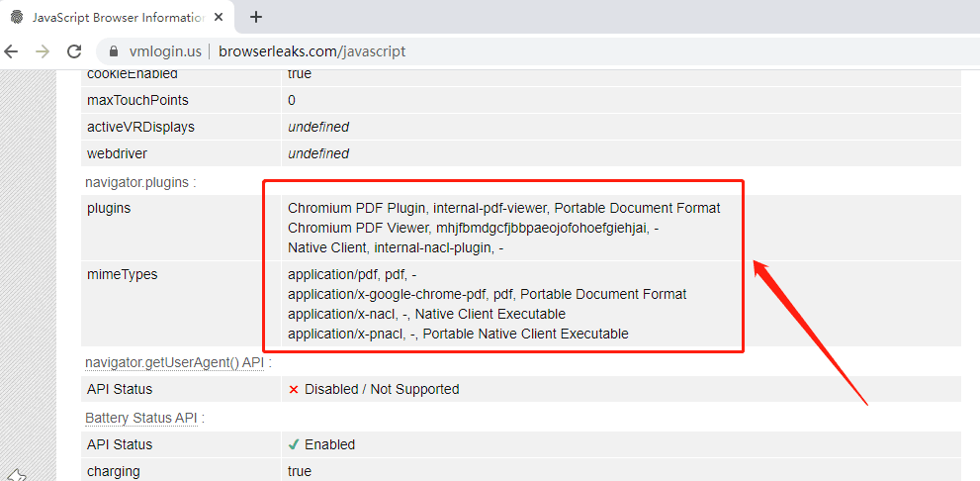The width and height of the screenshot is (980, 481).
Task: Reload the current page
Action: click(74, 51)
